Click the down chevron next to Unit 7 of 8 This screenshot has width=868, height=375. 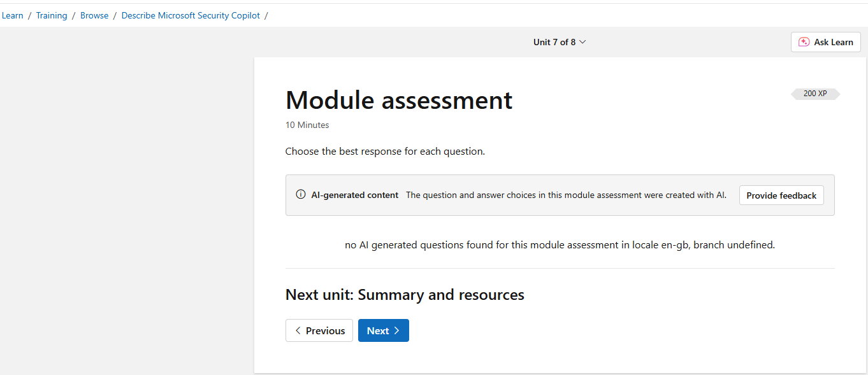[582, 42]
